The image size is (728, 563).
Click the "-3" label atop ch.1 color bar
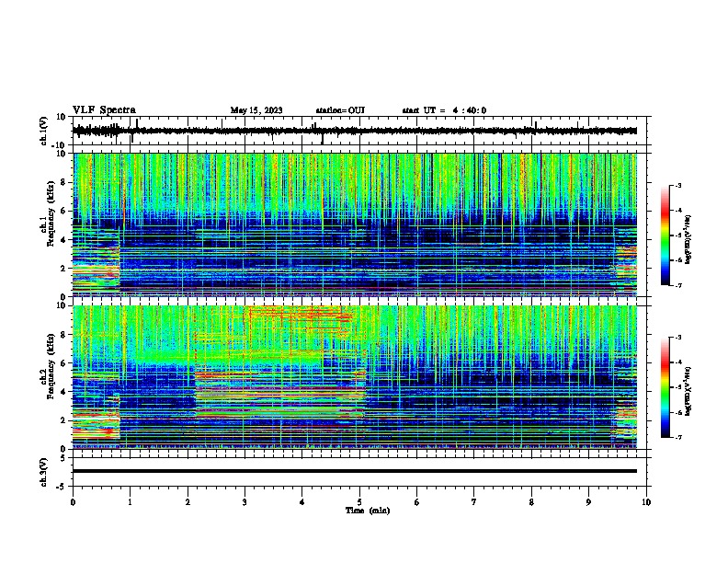(x=678, y=185)
